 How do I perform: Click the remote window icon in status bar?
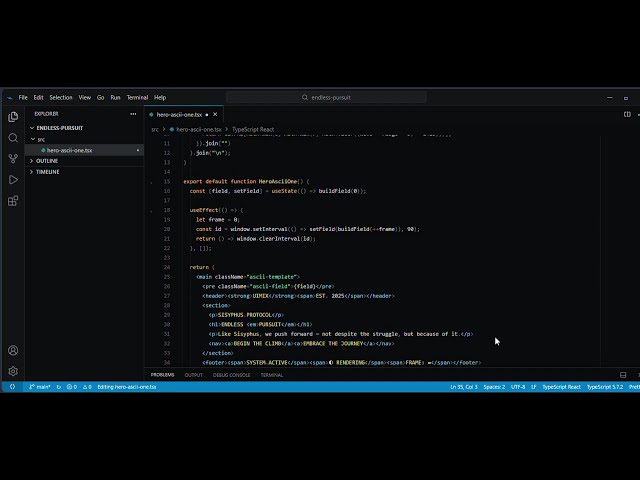[x=12, y=387]
